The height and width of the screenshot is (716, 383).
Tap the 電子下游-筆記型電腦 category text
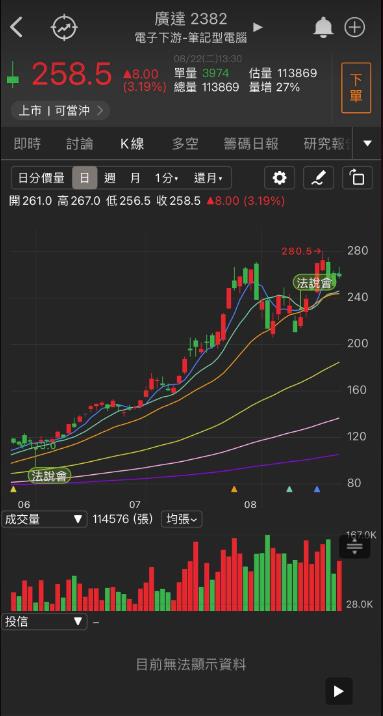[191, 38]
